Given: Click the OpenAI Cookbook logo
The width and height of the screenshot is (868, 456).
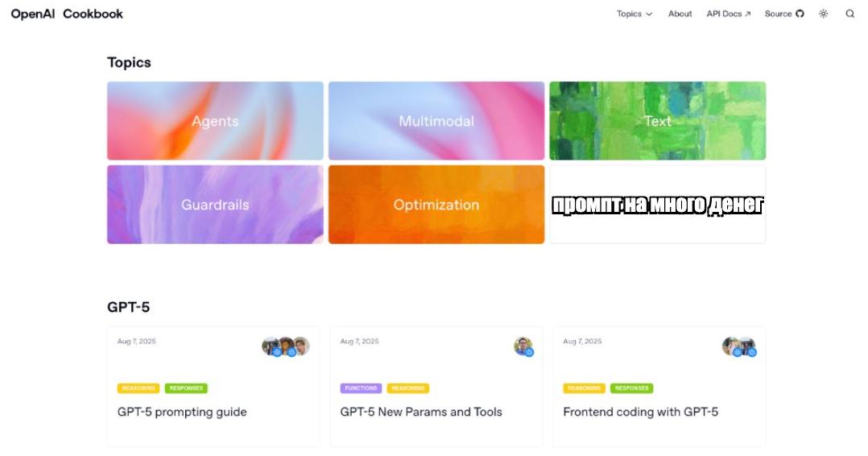Looking at the screenshot, I should click(67, 14).
